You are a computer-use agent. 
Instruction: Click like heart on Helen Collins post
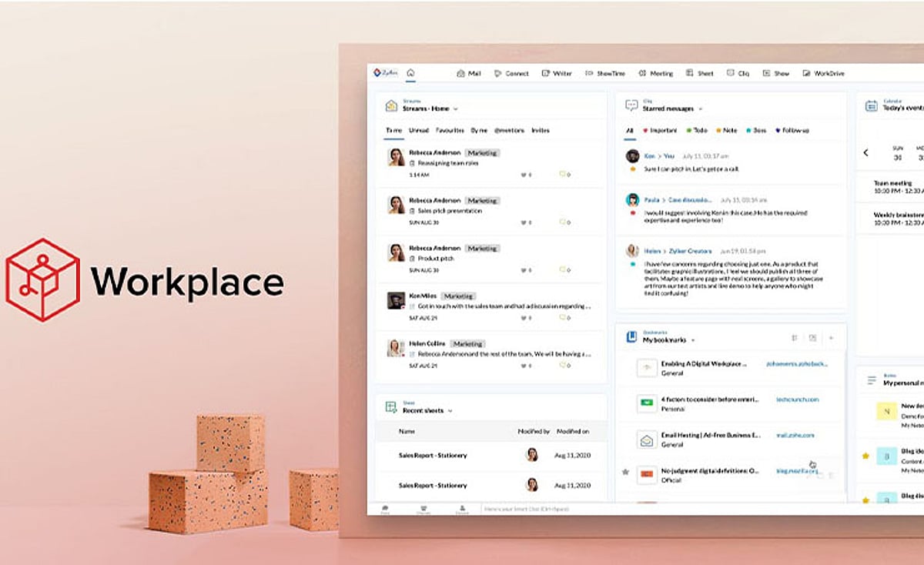pyautogui.click(x=524, y=366)
